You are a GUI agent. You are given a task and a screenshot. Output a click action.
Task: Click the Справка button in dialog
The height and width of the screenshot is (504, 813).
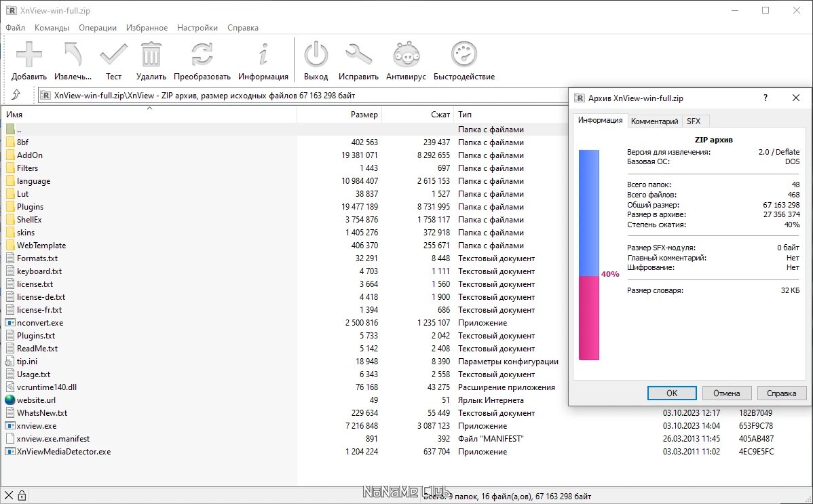click(781, 393)
